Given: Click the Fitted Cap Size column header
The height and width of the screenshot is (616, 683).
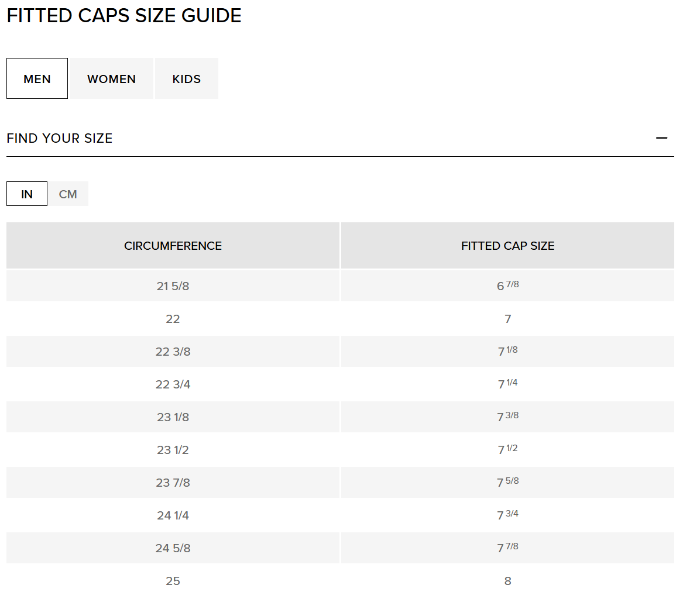Looking at the screenshot, I should tap(507, 246).
